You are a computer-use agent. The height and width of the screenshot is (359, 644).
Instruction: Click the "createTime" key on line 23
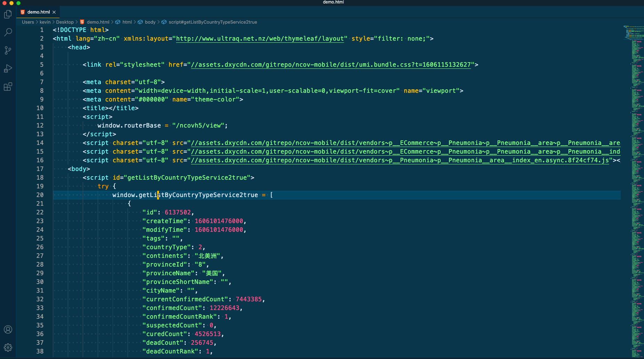pos(165,221)
